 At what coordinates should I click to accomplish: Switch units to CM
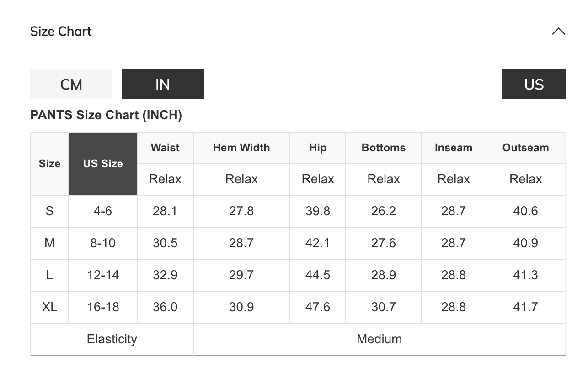pyautogui.click(x=71, y=84)
